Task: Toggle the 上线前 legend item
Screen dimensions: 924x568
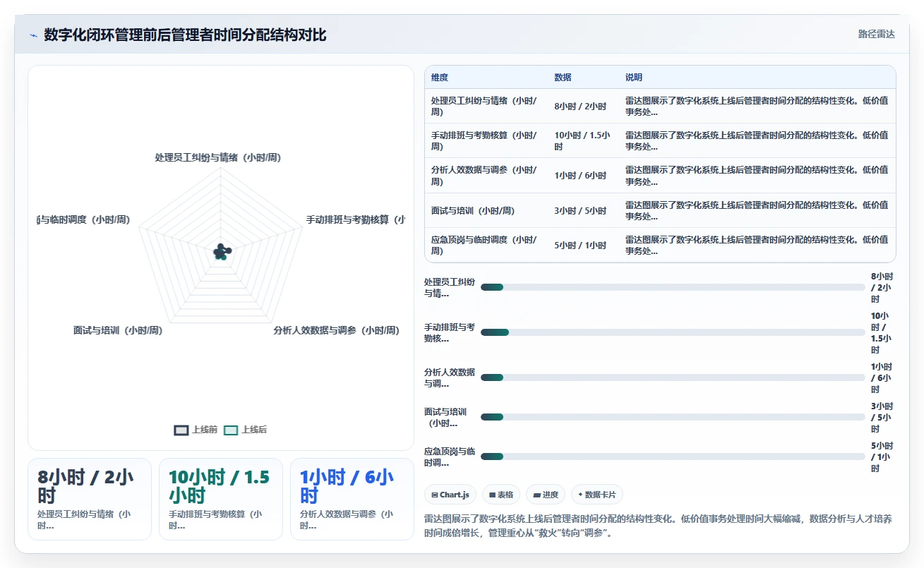Action: point(196,430)
